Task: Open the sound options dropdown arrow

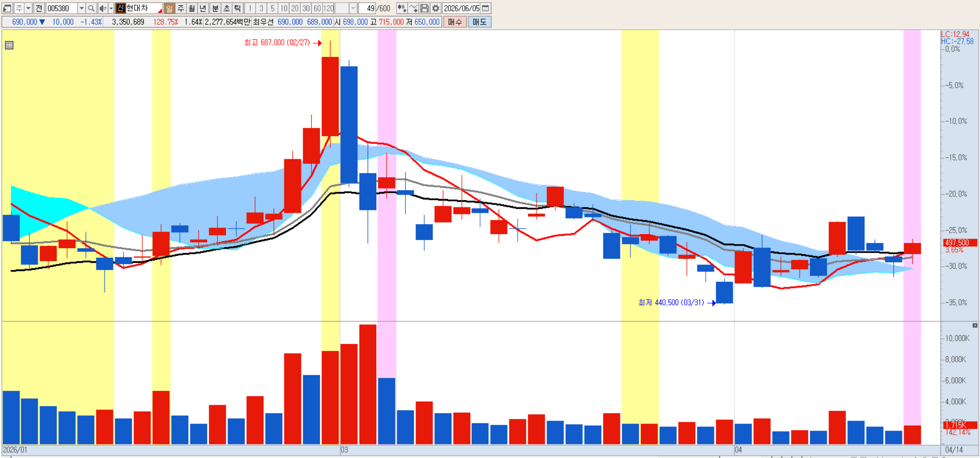Action: point(111,8)
